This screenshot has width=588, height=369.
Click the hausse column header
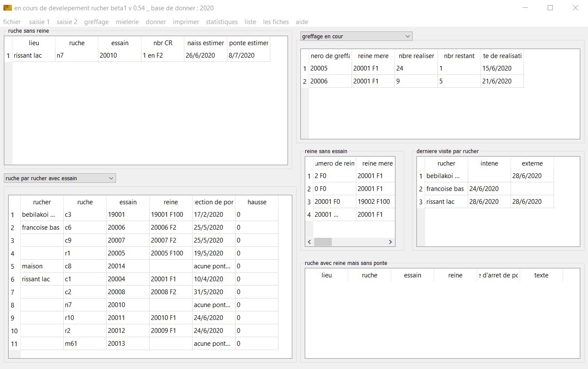point(257,202)
